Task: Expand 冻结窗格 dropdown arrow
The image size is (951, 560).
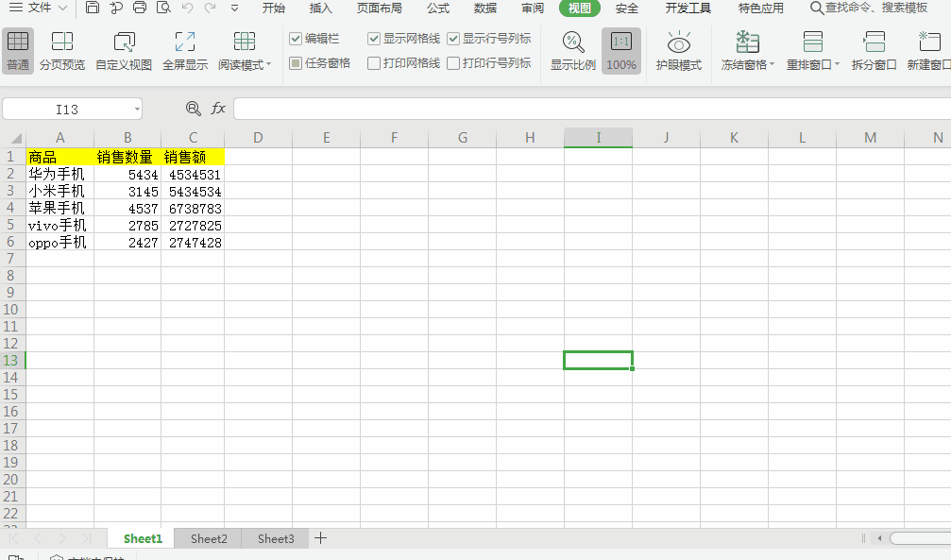Action: (x=773, y=64)
